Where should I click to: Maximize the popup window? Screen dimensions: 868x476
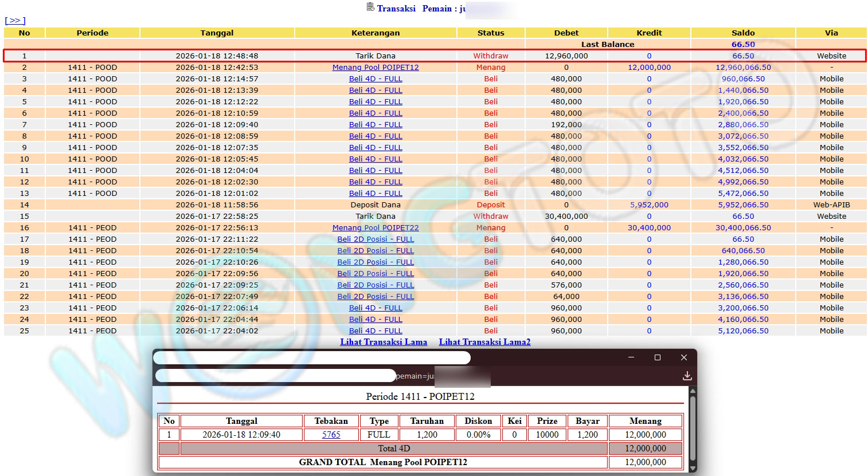click(x=657, y=357)
